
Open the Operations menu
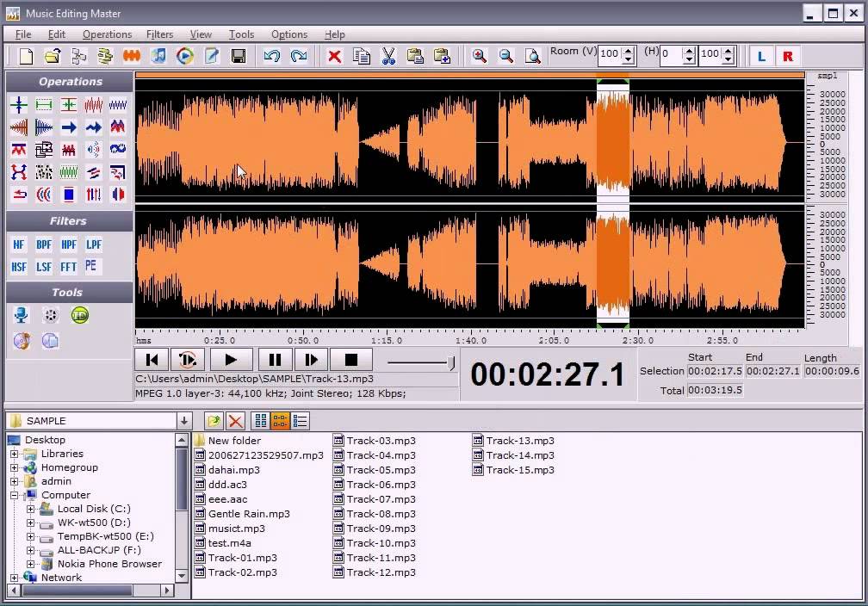107,34
